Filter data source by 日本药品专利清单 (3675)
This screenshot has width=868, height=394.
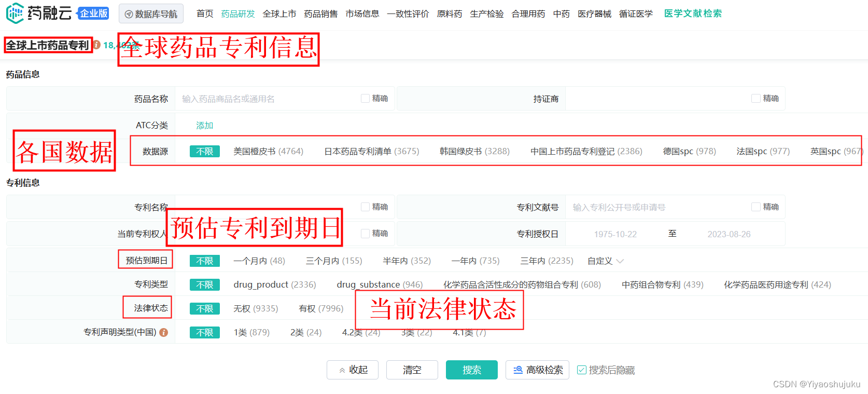[372, 151]
